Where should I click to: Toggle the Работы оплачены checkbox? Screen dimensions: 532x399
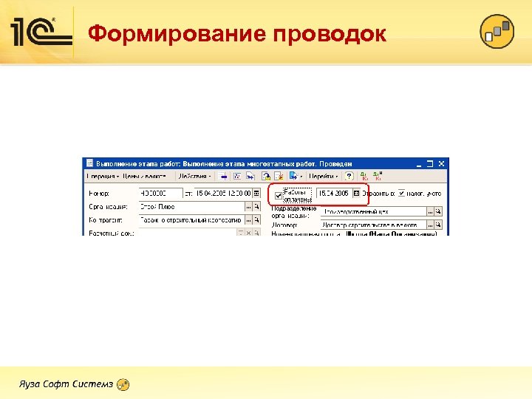(x=279, y=196)
